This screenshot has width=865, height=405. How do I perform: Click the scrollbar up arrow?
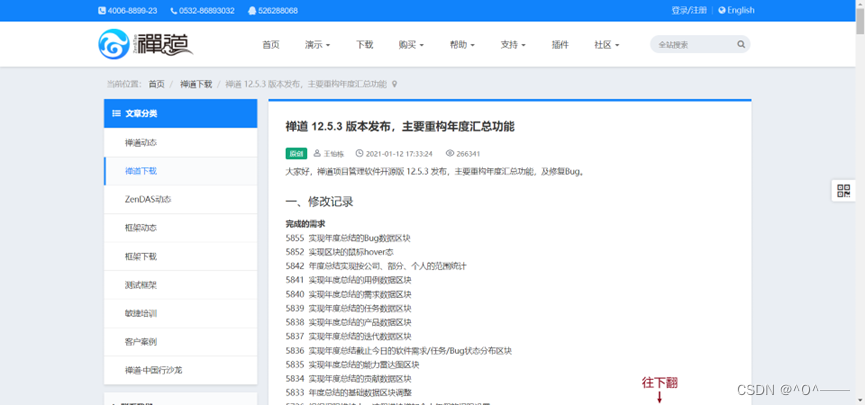860,4
